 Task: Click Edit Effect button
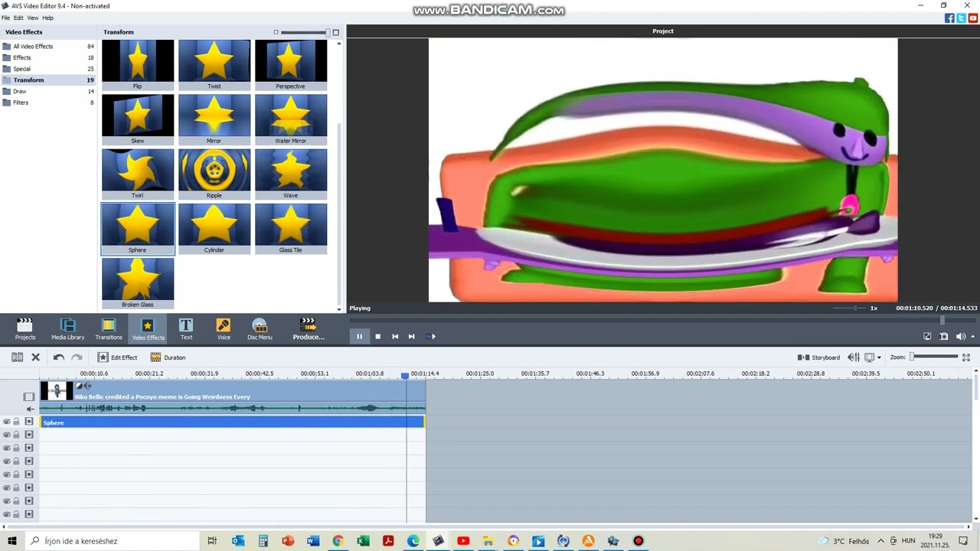pyautogui.click(x=117, y=357)
